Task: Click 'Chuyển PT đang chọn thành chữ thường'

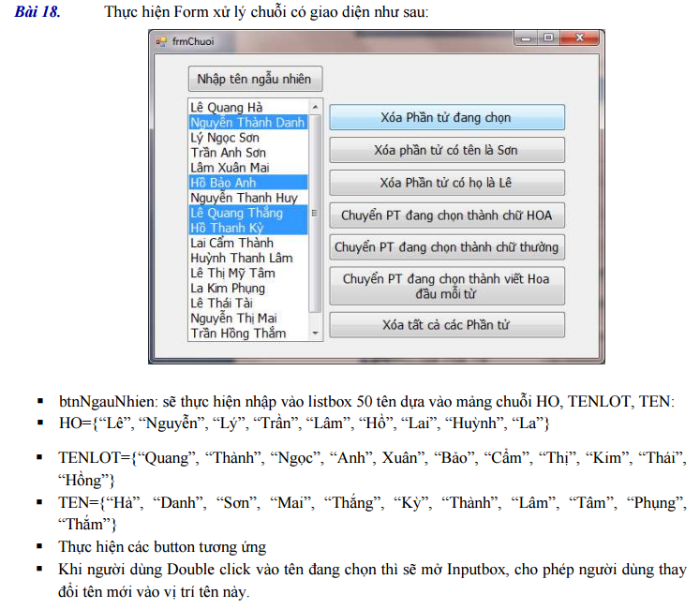Action: pos(446,247)
